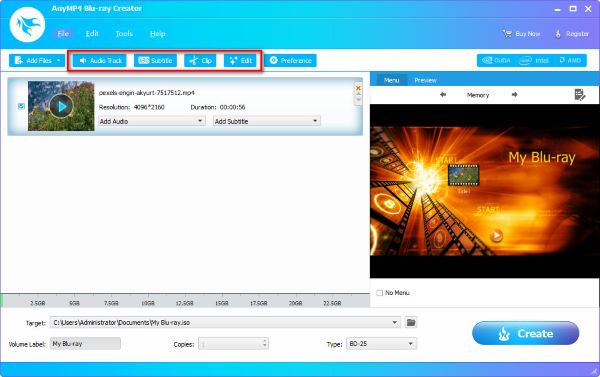Switch to the Menu tab

click(391, 80)
